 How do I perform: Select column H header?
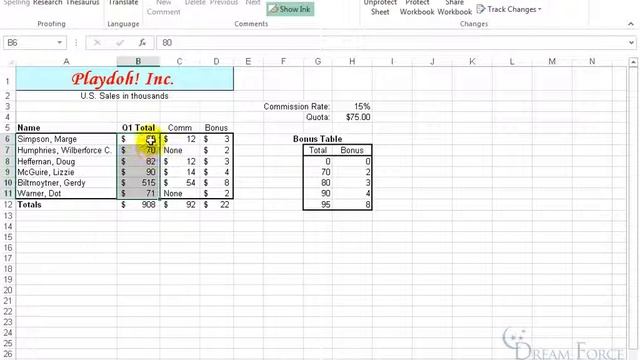(x=352, y=62)
